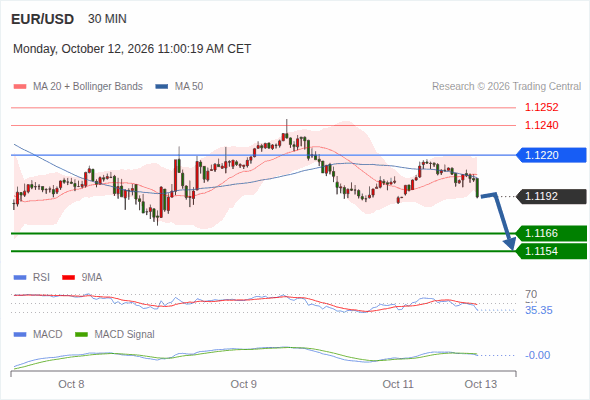The image size is (590, 400).
Task: Click the Monday, October 12, 2026 timestamp
Action: (132, 49)
